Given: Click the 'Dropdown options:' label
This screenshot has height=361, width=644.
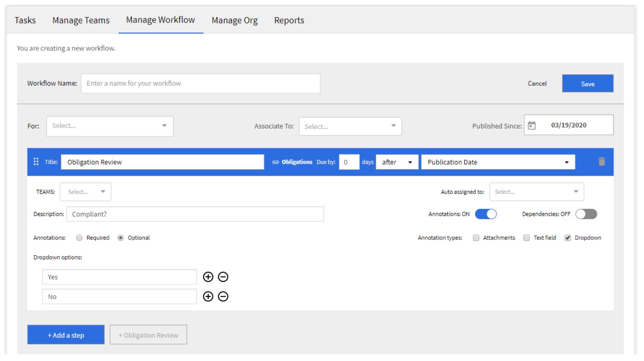Looking at the screenshot, I should (x=58, y=258).
